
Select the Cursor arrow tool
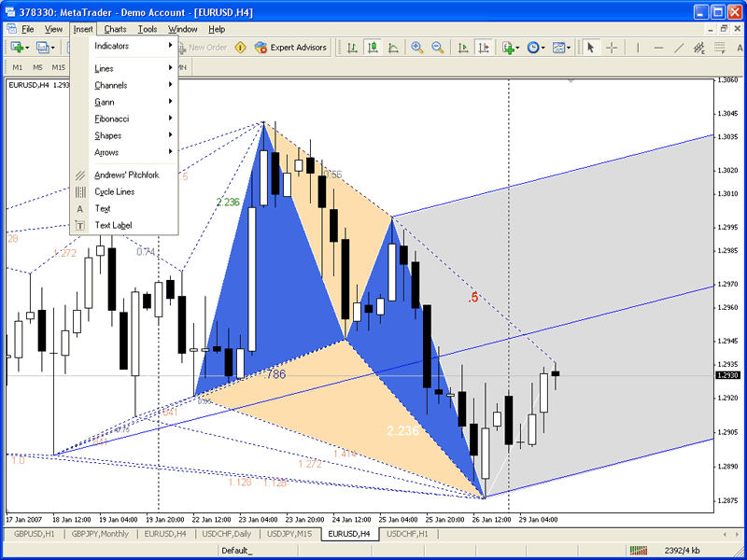[x=591, y=48]
